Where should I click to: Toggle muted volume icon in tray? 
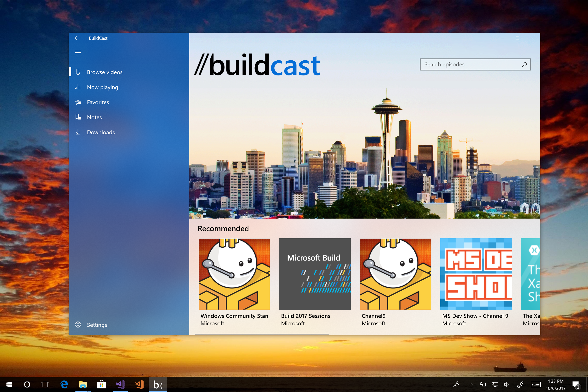(x=507, y=385)
